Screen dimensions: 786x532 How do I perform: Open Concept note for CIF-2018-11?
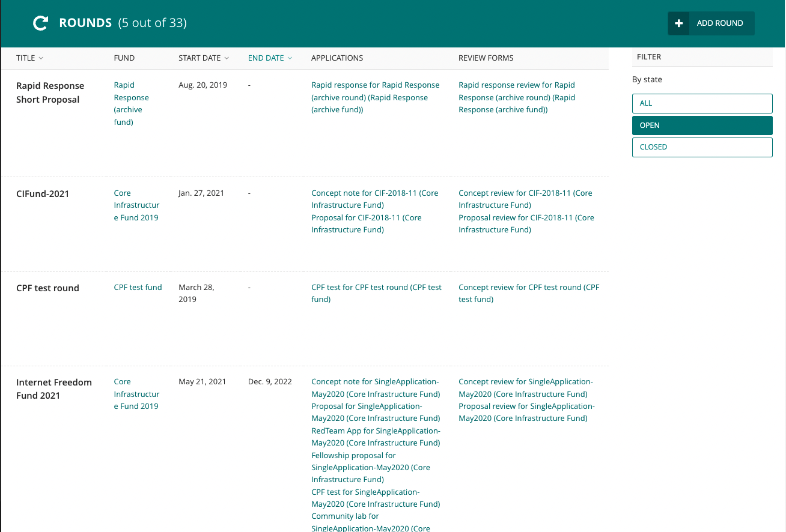pyautogui.click(x=374, y=199)
